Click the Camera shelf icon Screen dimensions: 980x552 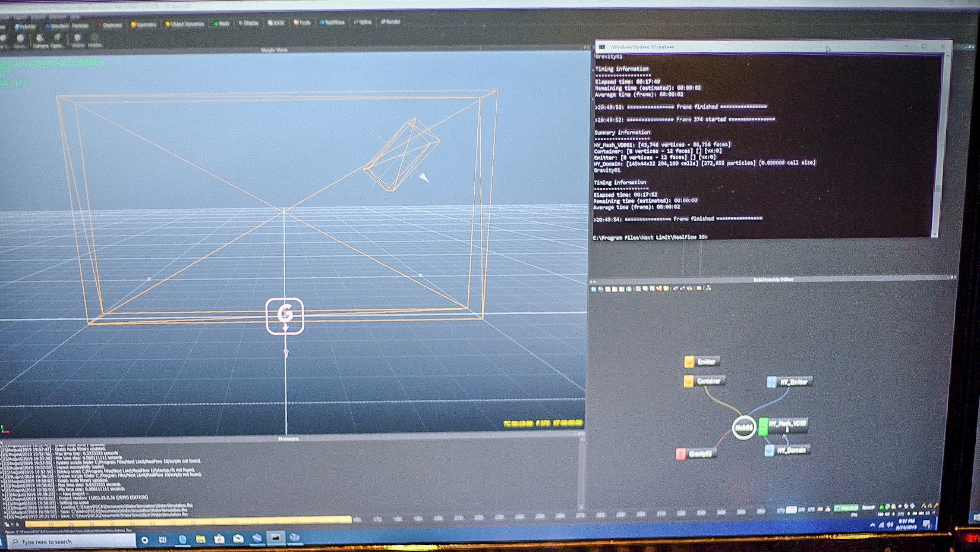[40, 40]
